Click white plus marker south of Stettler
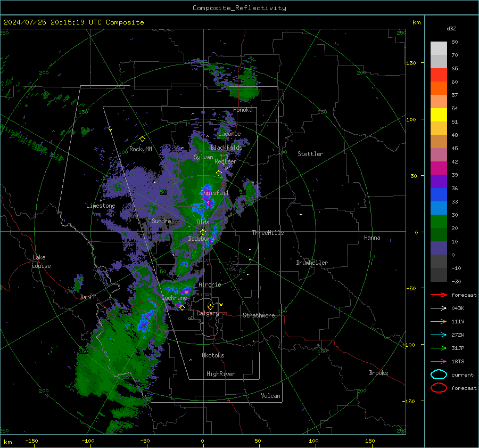The width and height of the screenshot is (479, 448). point(301,214)
